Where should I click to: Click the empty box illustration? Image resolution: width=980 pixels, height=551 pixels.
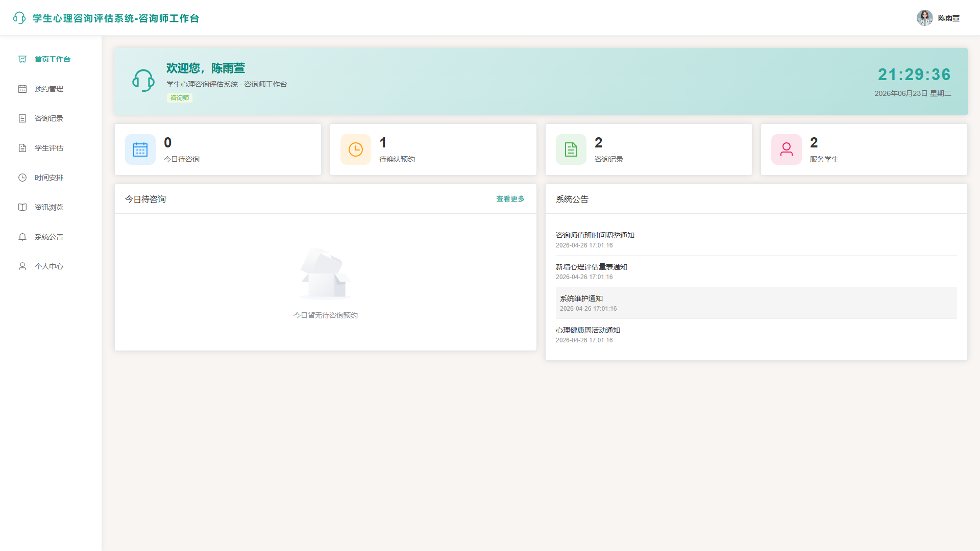[x=326, y=273]
